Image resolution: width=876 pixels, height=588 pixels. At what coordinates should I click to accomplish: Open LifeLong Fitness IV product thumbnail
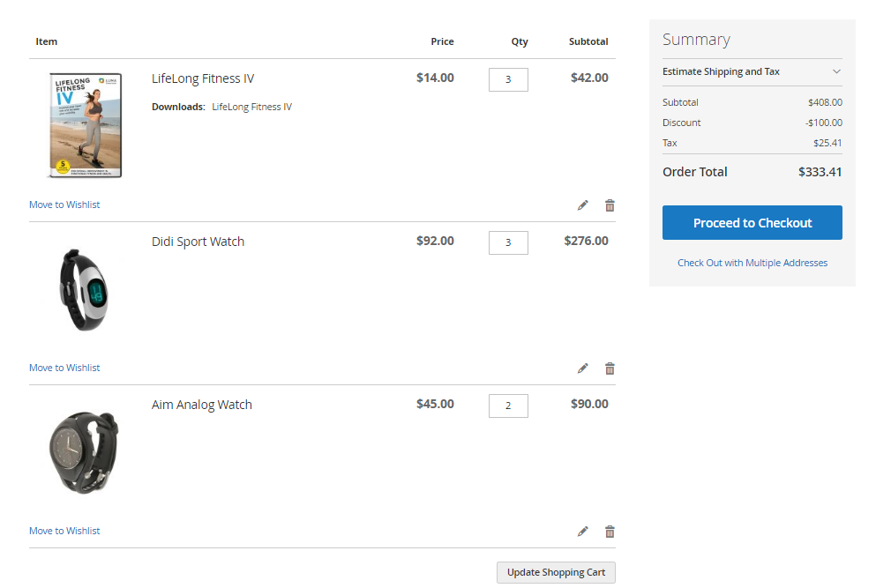point(85,125)
